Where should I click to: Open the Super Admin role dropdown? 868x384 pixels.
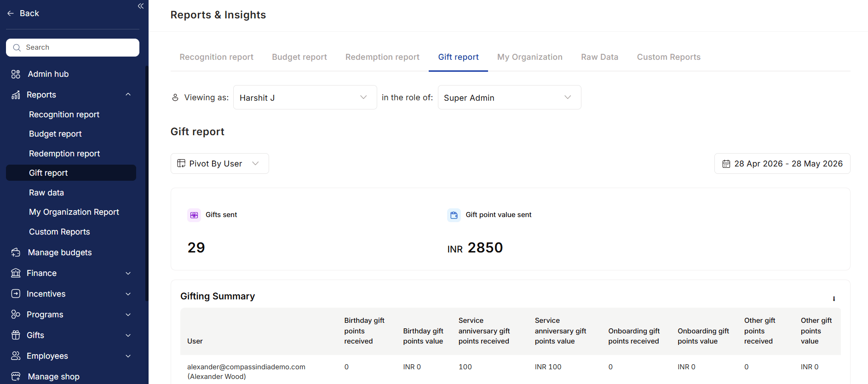click(509, 97)
